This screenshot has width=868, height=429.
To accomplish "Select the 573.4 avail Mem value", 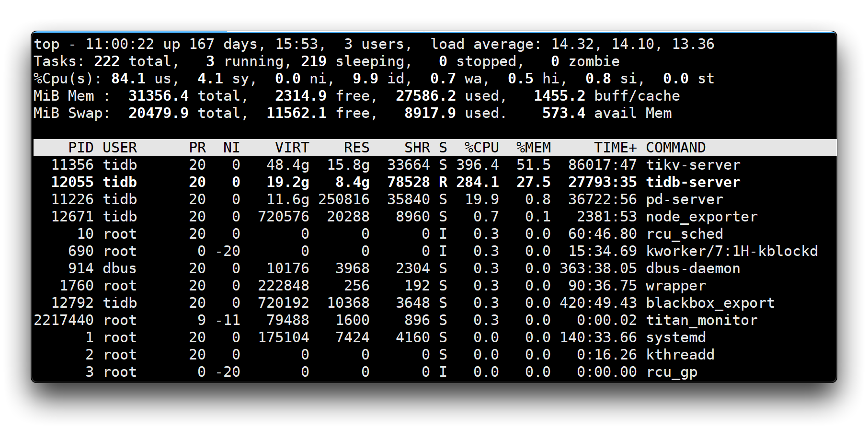I will [x=564, y=113].
